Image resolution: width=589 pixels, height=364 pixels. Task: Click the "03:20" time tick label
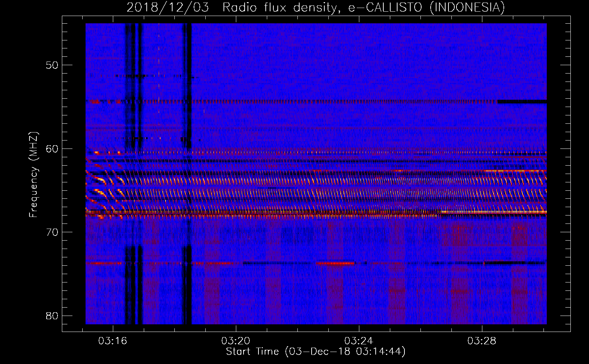click(x=236, y=341)
